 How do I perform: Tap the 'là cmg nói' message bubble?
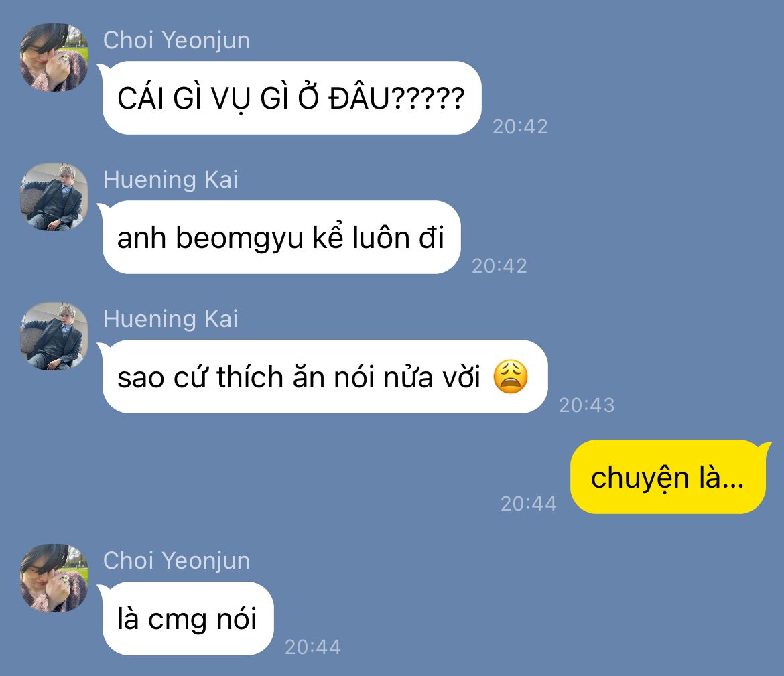pyautogui.click(x=188, y=618)
